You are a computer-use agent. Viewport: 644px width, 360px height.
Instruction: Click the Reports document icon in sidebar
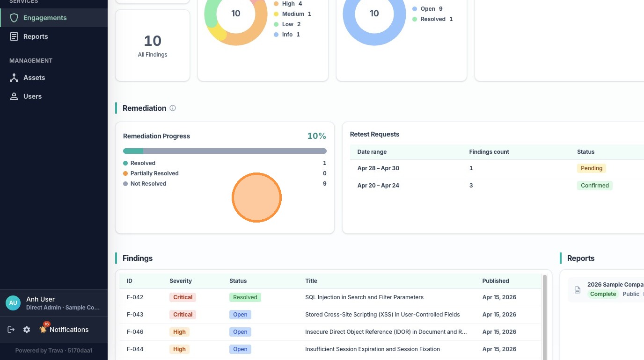[14, 36]
